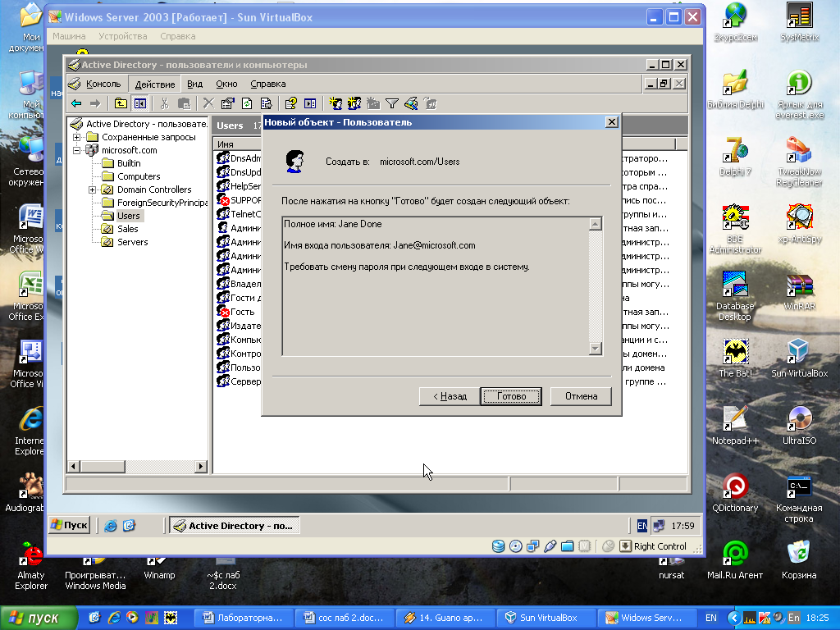The image size is (840, 630).
Task: Open the Справка menu in MMC
Action: tap(268, 84)
